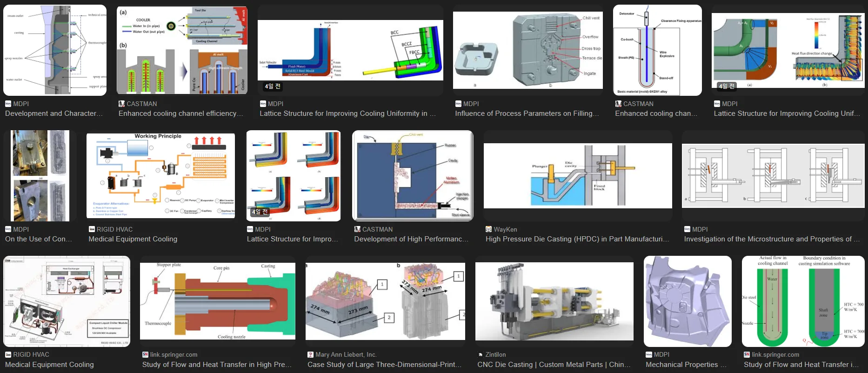The image size is (868, 373).
Task: Open the Plunger and Die cavity diagram image
Action: (578, 176)
